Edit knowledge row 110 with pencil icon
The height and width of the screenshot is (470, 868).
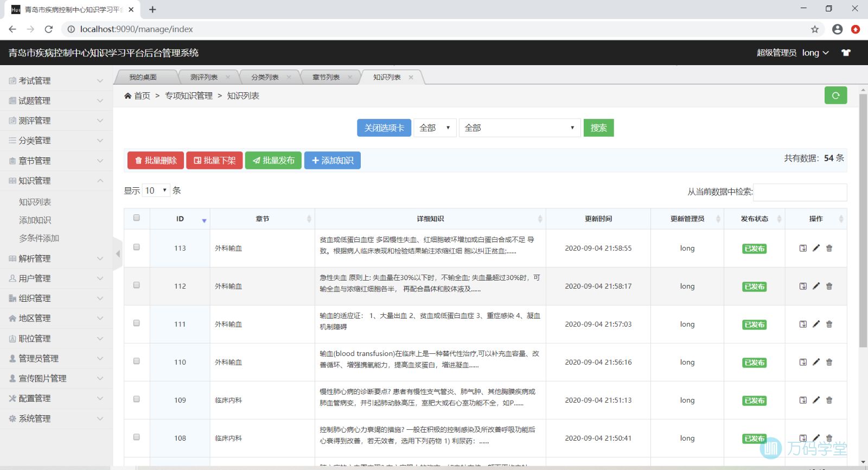pos(816,362)
